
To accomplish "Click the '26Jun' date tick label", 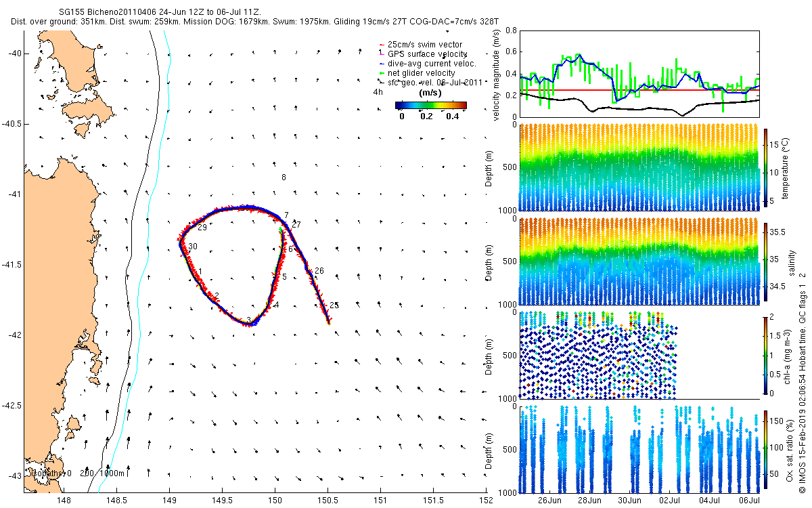I will tap(550, 501).
